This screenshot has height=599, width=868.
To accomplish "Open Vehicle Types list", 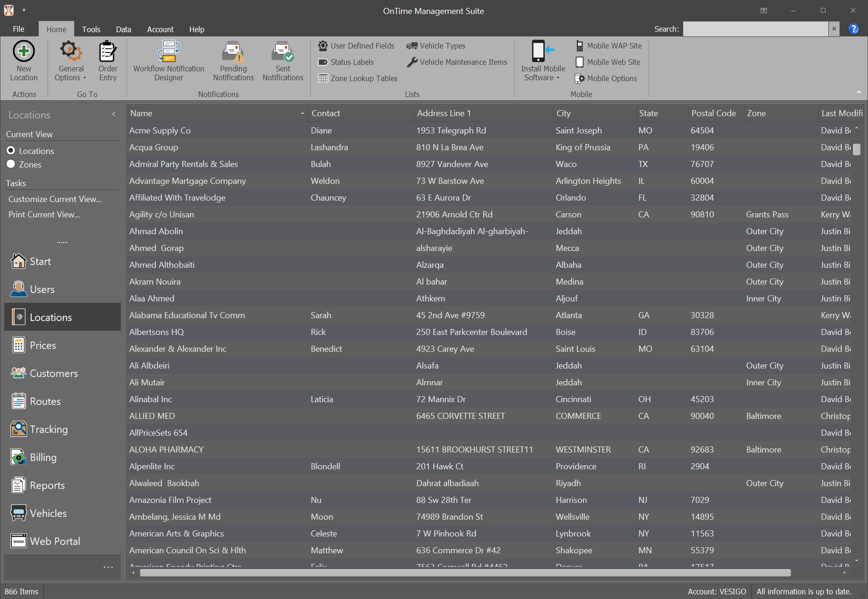I will pyautogui.click(x=436, y=46).
